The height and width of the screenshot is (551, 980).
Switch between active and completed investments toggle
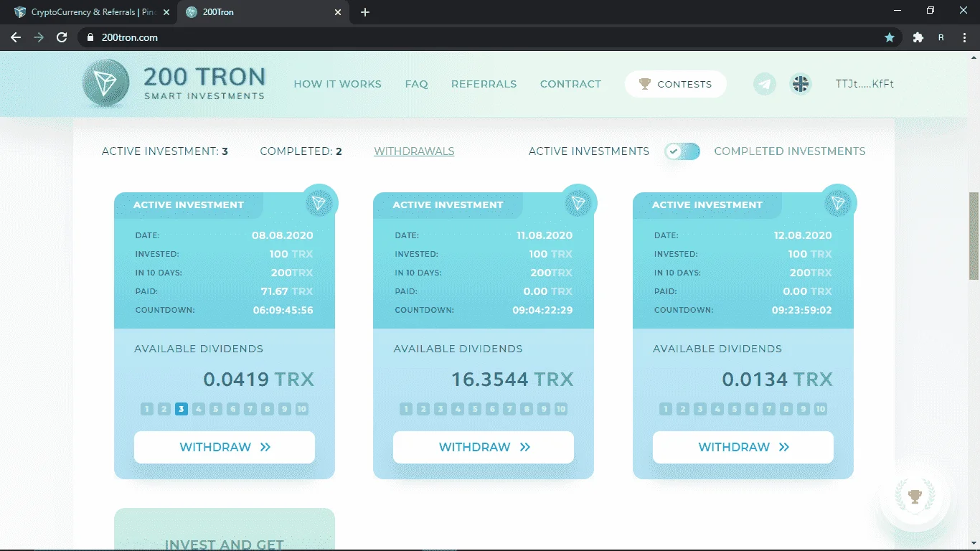(x=682, y=151)
